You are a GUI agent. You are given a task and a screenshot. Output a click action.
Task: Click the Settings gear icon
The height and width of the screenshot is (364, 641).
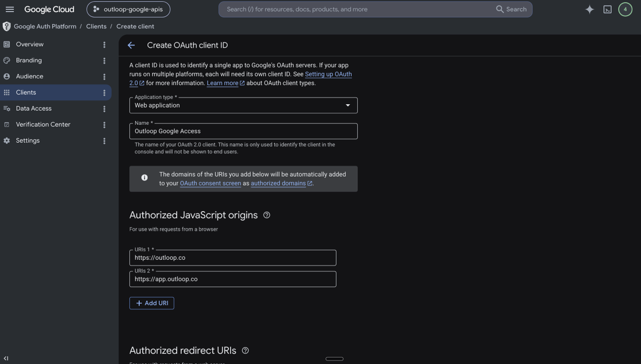tap(6, 140)
